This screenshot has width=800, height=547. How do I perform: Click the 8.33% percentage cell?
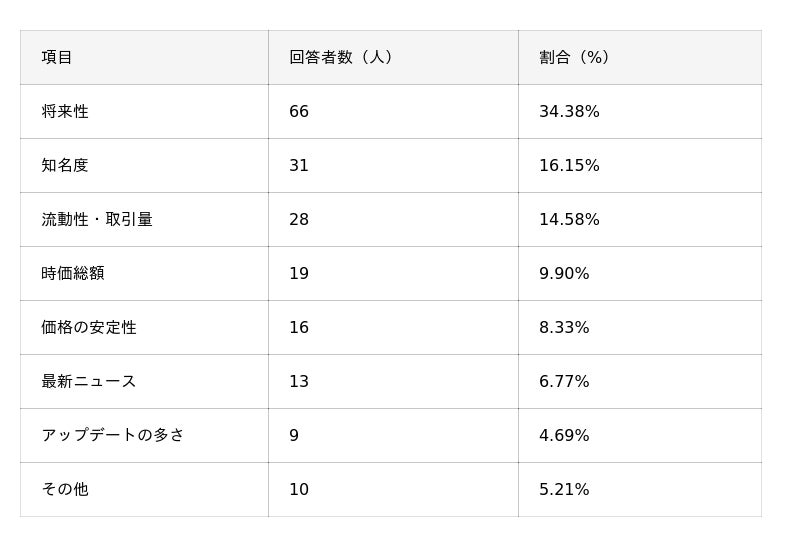click(x=564, y=328)
